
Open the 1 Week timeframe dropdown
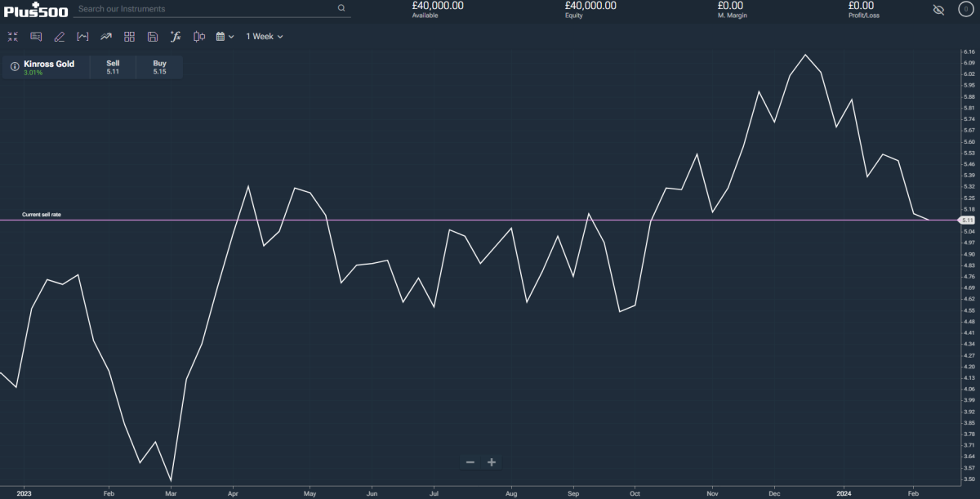click(x=265, y=37)
